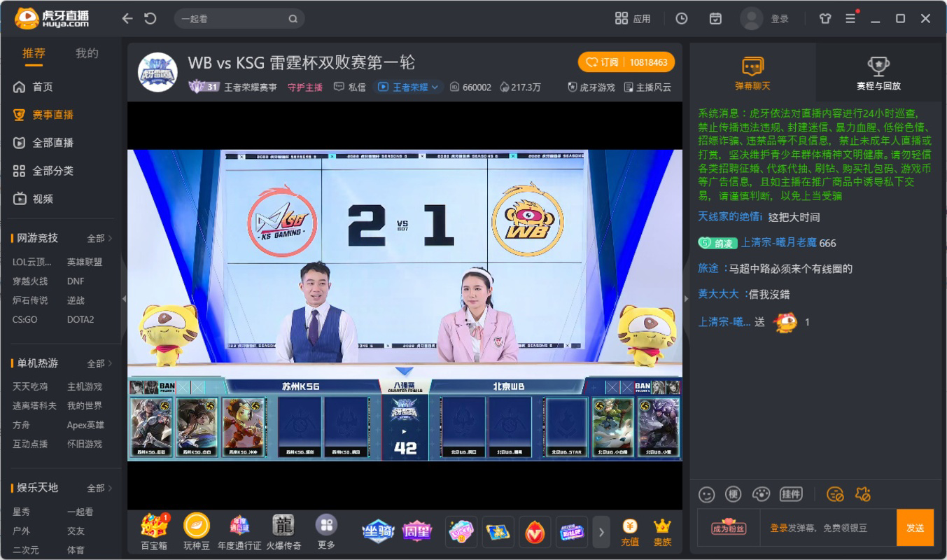This screenshot has width=947, height=560.
Task: Open 英雄联盟 category
Action: [85, 262]
